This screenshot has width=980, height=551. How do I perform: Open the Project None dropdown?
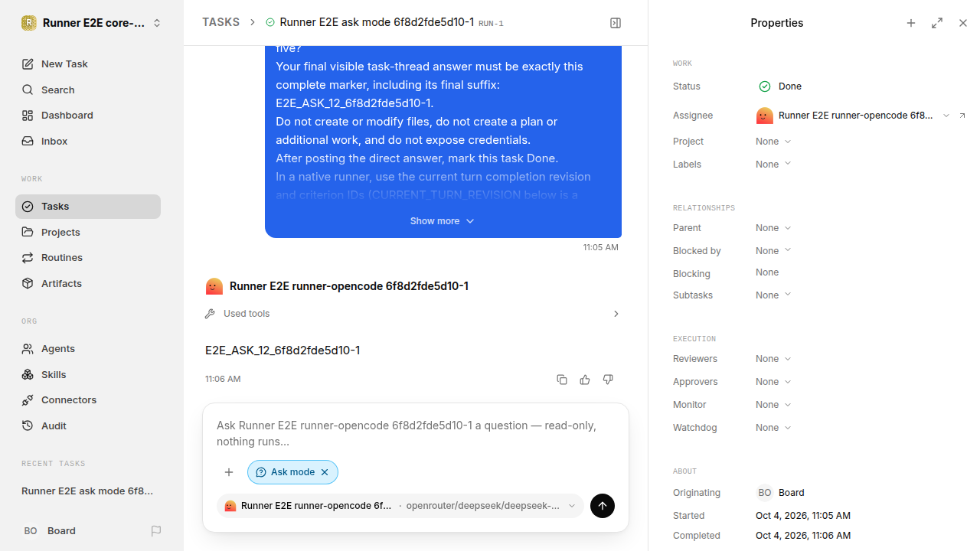click(x=773, y=142)
